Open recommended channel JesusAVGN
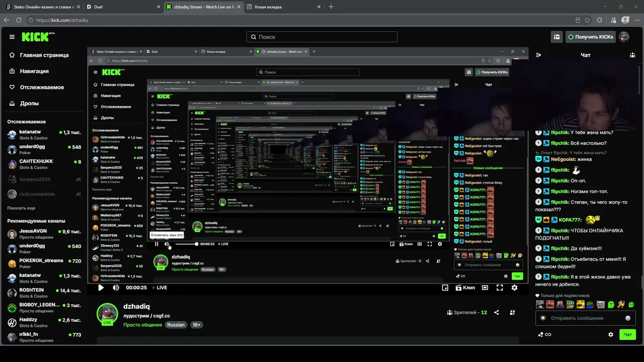 pyautogui.click(x=44, y=234)
